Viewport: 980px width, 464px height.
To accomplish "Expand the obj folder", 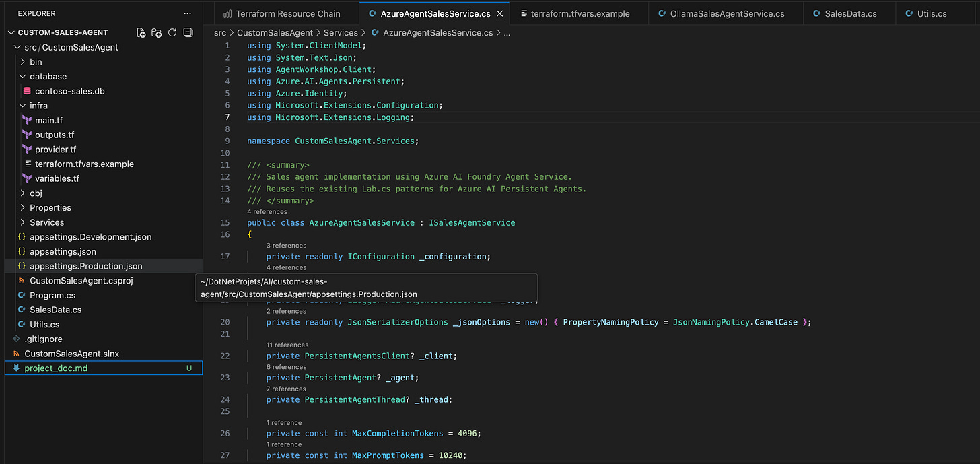I will tap(23, 193).
